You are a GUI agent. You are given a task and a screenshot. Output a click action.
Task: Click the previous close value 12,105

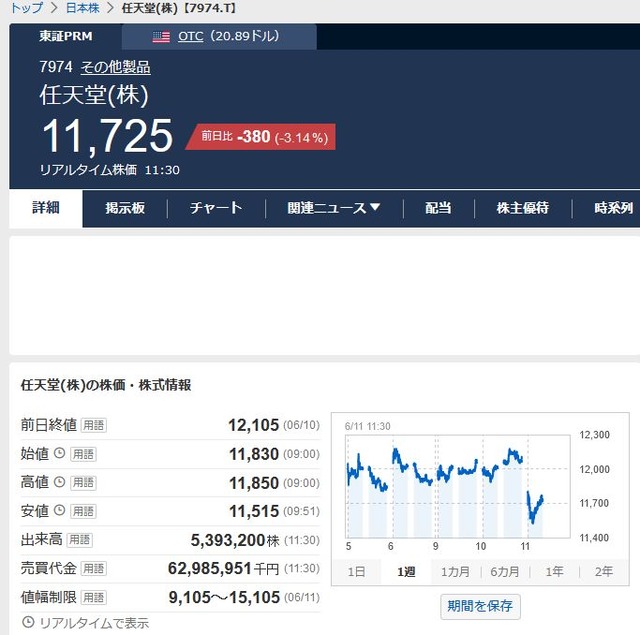pyautogui.click(x=253, y=425)
